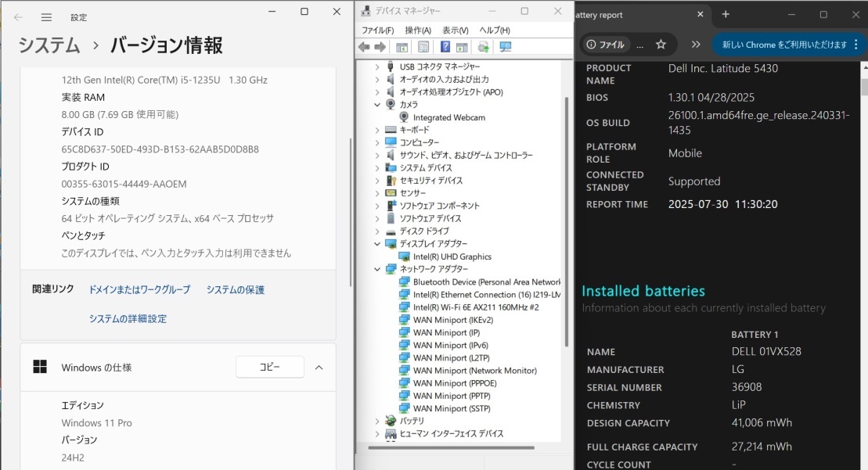The image size is (868, 470).
Task: Open the Properties toolbar icon in Device Manager
Action: (x=423, y=47)
